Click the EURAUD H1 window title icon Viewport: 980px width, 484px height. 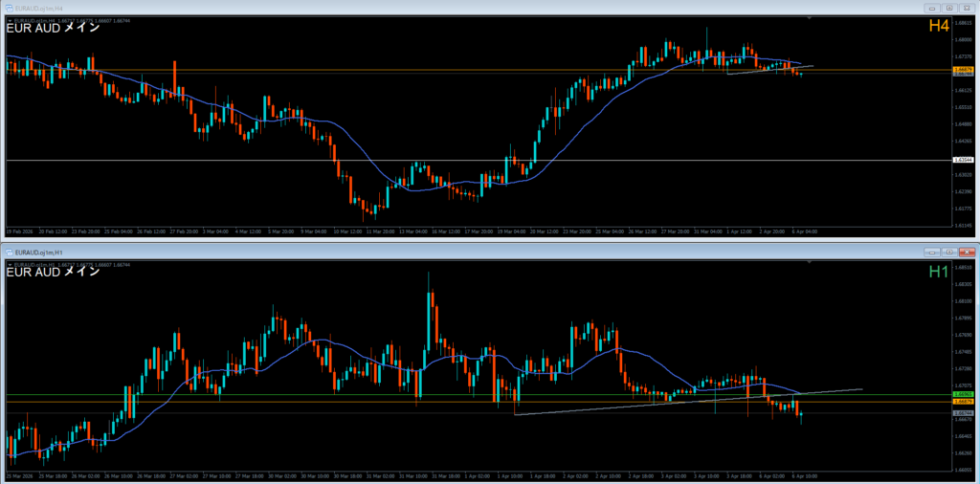8,251
